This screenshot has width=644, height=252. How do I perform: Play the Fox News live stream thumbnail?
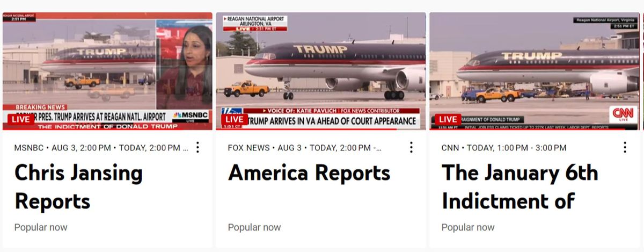point(321,71)
